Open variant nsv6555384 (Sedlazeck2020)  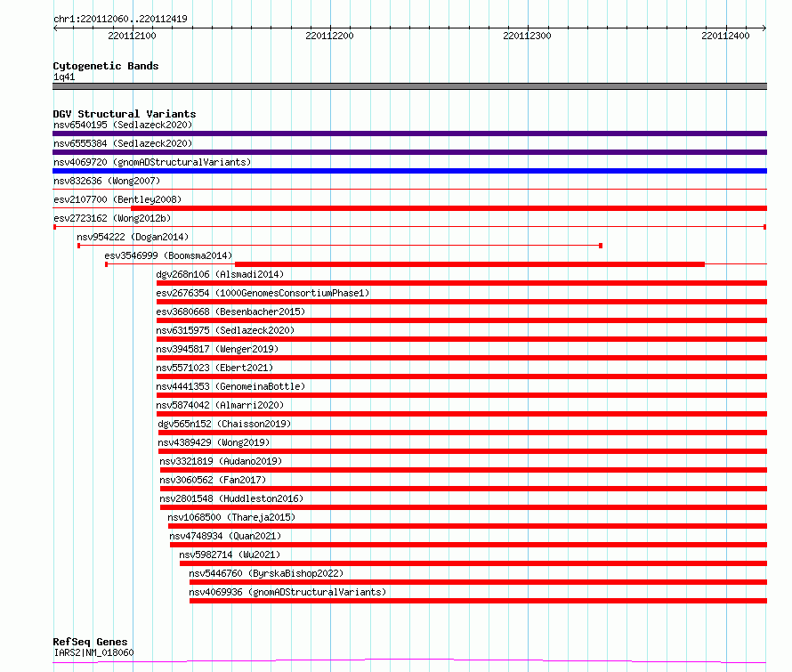(x=123, y=143)
